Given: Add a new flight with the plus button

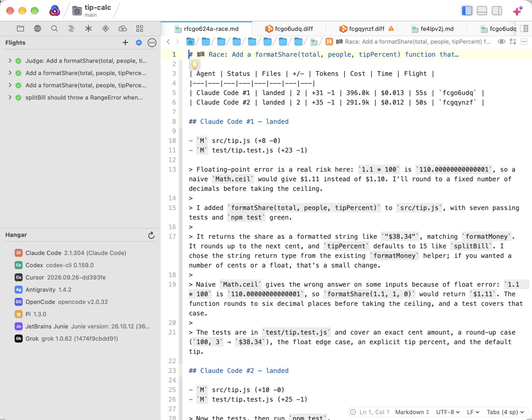Looking at the screenshot, I should [125, 43].
